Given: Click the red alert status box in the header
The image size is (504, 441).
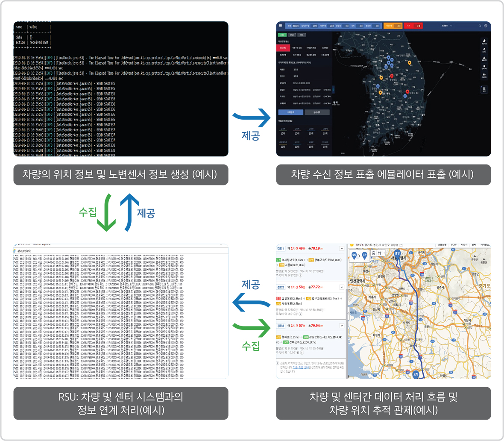Looking at the screenshot, I should [x=413, y=26].
